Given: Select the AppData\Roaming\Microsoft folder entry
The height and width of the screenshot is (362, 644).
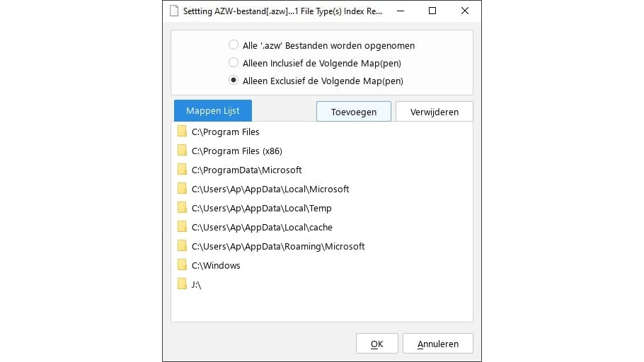Looking at the screenshot, I should (278, 246).
